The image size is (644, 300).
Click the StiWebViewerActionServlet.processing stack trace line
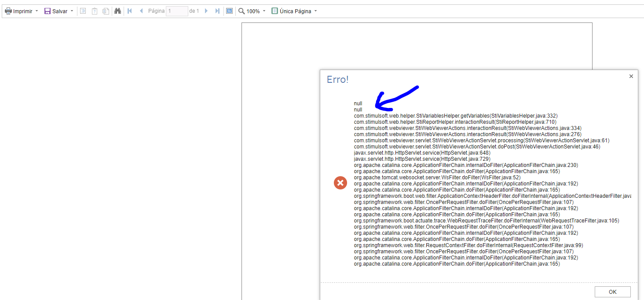[482, 141]
